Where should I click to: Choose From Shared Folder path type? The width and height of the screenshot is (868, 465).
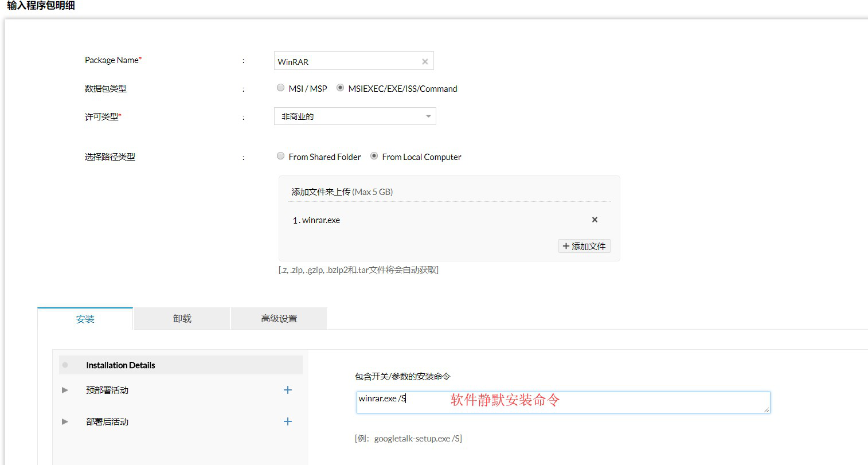coord(280,156)
